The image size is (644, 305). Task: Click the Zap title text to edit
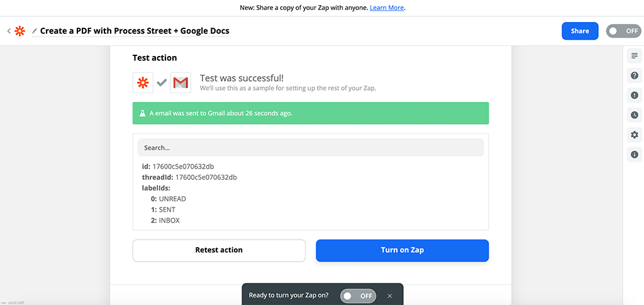[x=135, y=31]
